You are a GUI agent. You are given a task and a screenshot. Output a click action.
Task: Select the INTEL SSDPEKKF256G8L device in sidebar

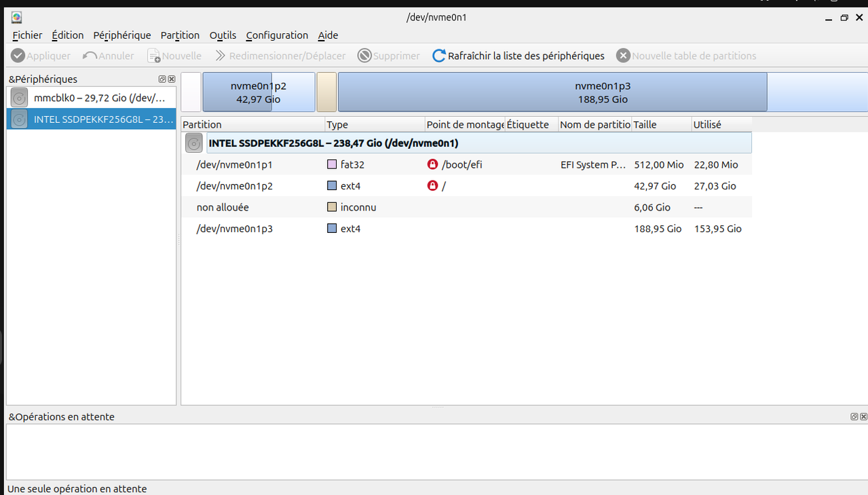click(91, 120)
